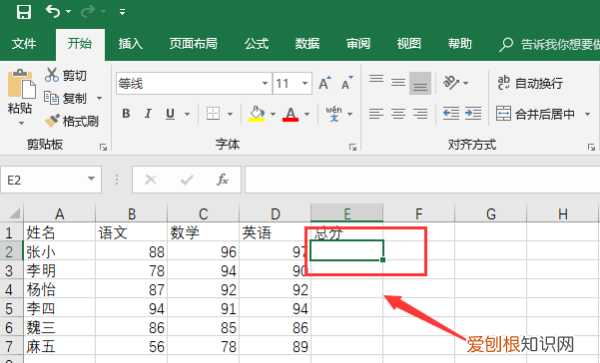Open the 对齐方式 dialog launcher
The width and height of the screenshot is (600, 363).
(591, 147)
